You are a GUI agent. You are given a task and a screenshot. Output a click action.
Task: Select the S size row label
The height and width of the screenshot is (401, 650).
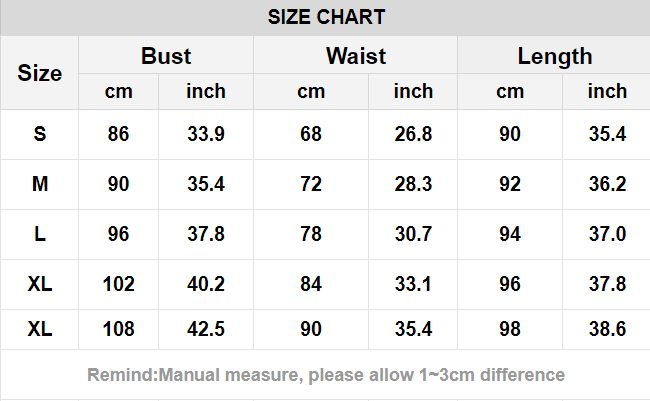39,134
